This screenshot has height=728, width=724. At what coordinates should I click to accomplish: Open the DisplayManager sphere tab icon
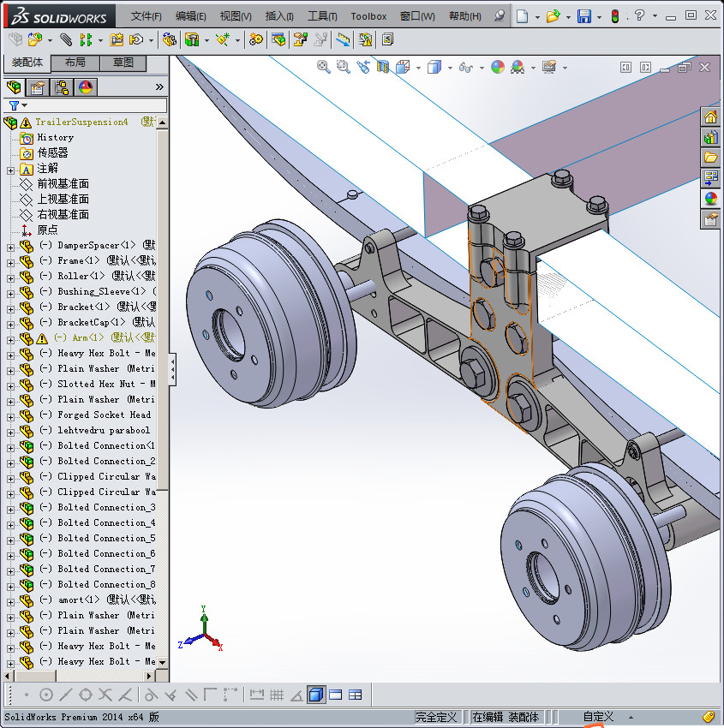click(x=86, y=87)
